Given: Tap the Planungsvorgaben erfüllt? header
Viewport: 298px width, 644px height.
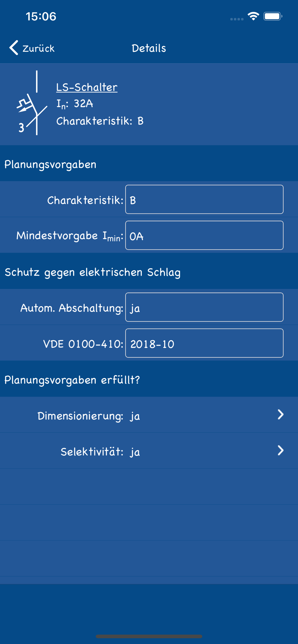Looking at the screenshot, I should coord(72,380).
